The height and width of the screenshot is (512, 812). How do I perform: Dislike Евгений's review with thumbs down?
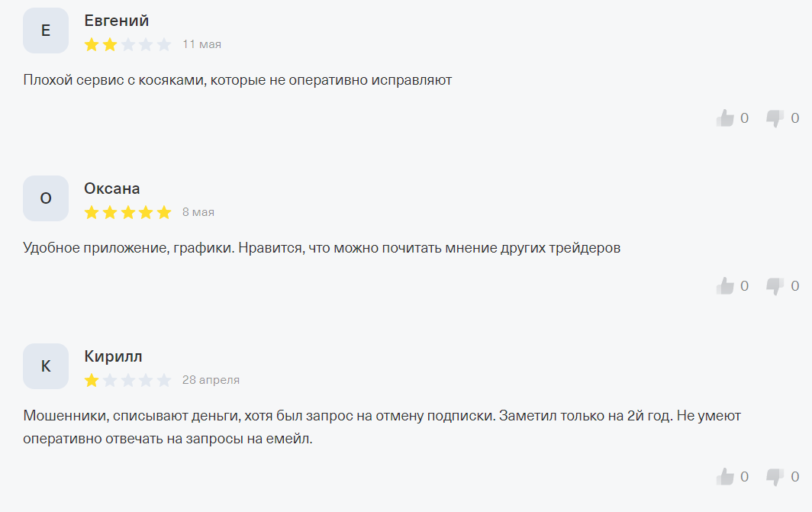tap(775, 118)
